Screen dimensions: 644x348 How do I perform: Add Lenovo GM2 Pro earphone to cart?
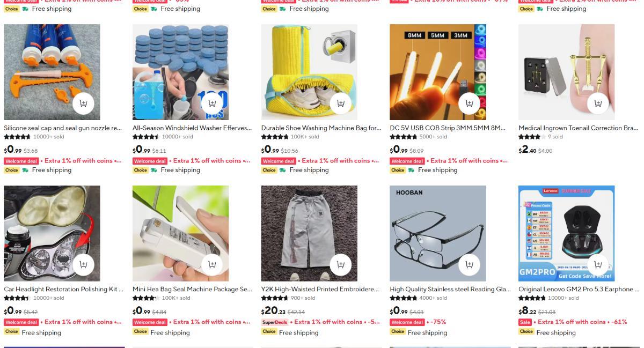598,264
